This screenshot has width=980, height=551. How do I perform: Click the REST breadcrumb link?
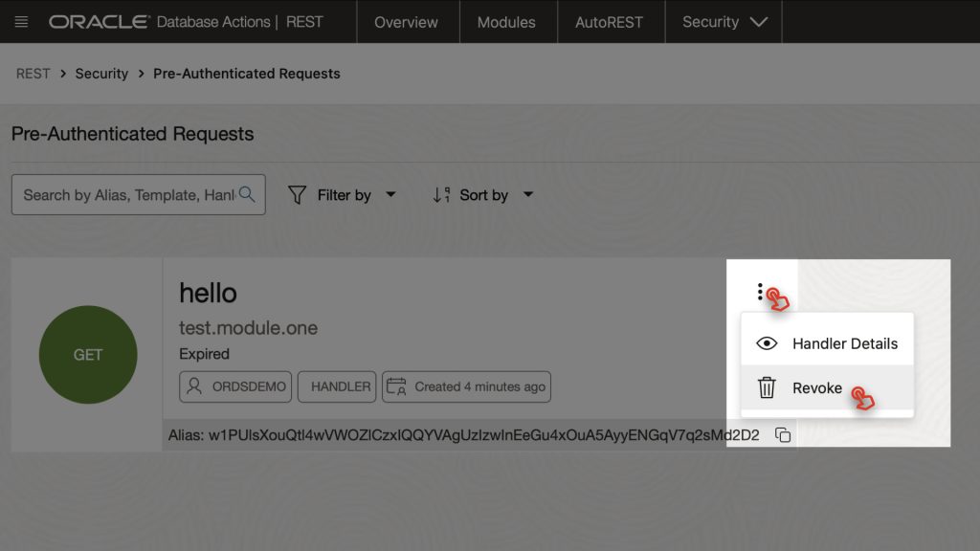pyautogui.click(x=33, y=74)
